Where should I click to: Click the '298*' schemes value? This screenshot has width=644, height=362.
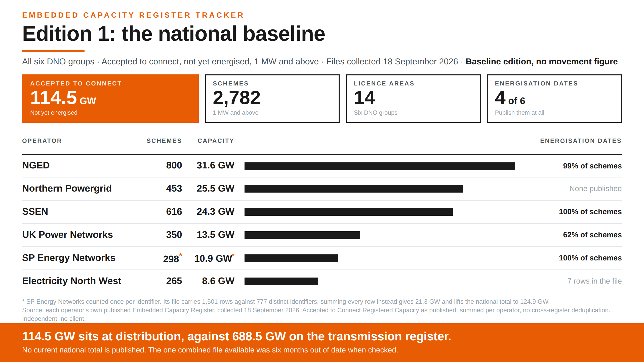(x=173, y=258)
